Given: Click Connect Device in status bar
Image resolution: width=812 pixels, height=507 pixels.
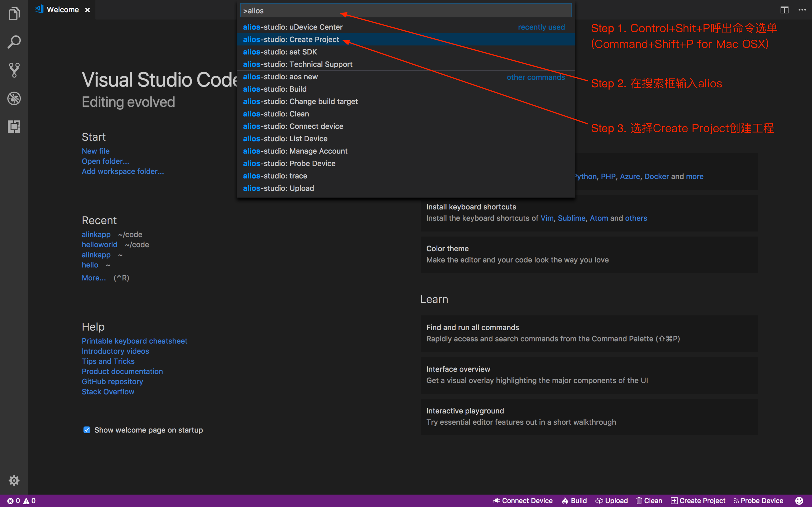Looking at the screenshot, I should point(523,501).
